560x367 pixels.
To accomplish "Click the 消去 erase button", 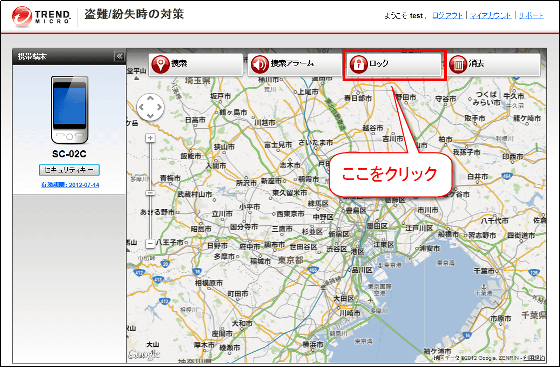I will (x=494, y=65).
